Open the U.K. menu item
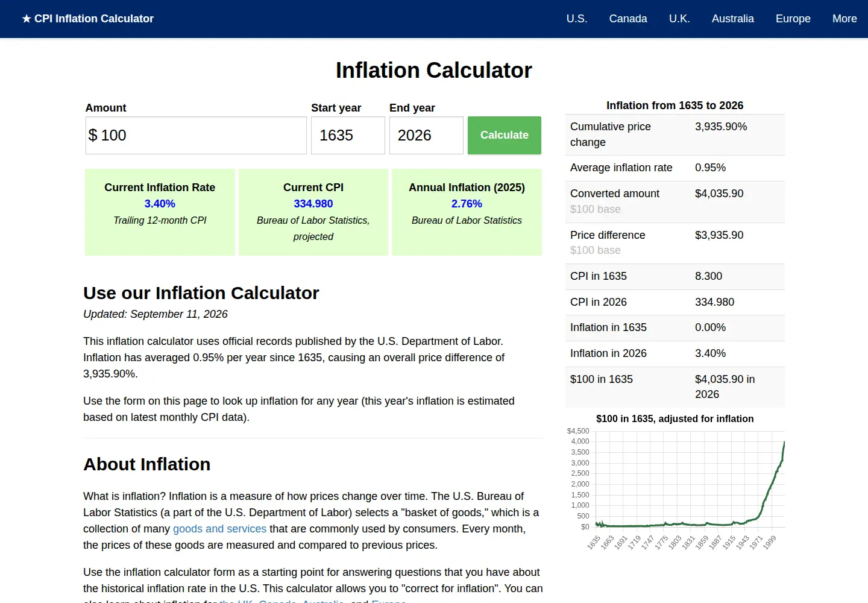Viewport: 868px width, 603px height. (679, 19)
